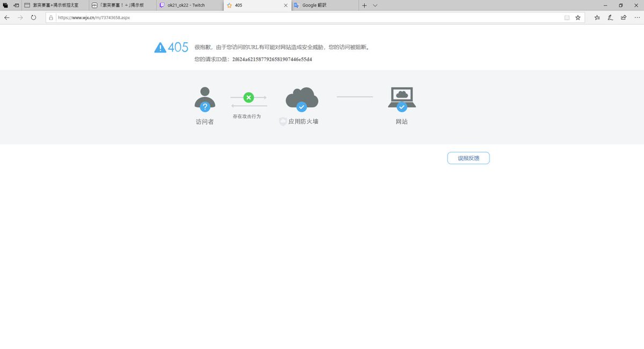Share this page icon

click(x=623, y=17)
